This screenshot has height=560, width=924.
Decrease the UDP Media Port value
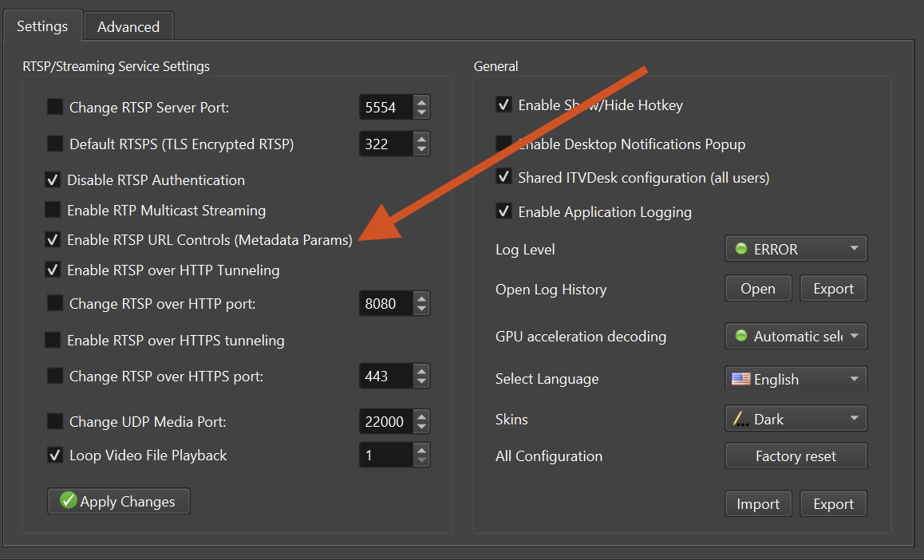tap(421, 428)
